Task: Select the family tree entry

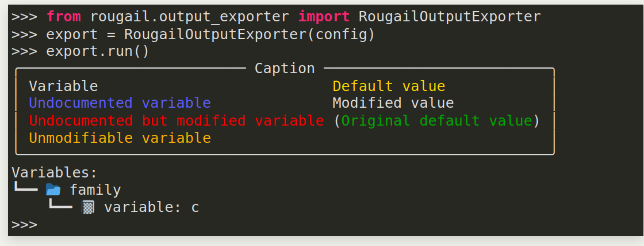Action: [x=95, y=190]
